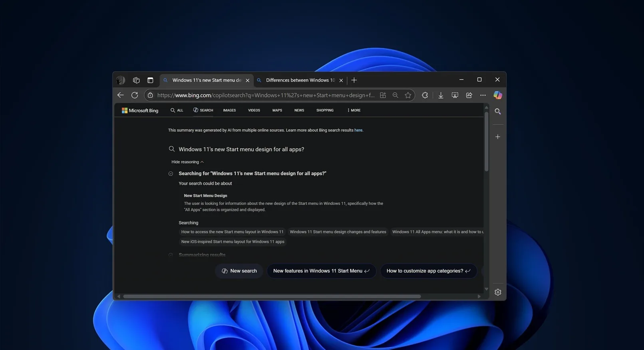
Task: Open the Screenshot tool icon
Action: [x=455, y=95]
